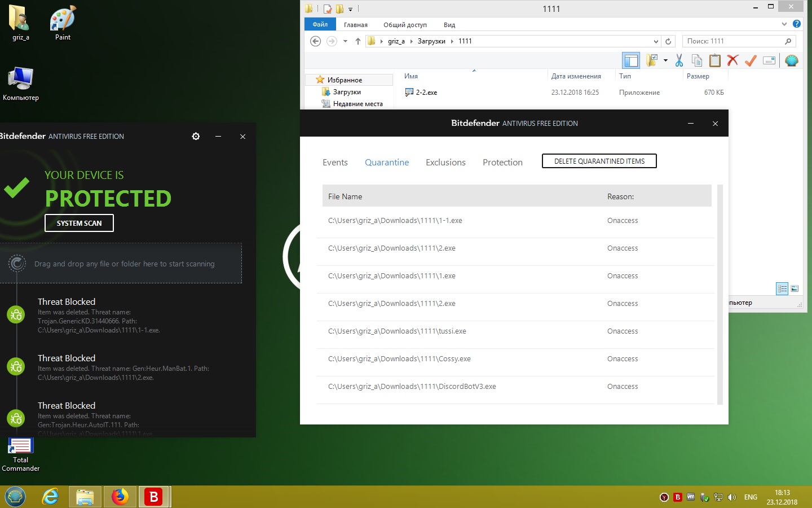Viewport: 812px width, 508px height.
Task: Click DELETE QUARANTINED ITEMS button
Action: point(599,161)
